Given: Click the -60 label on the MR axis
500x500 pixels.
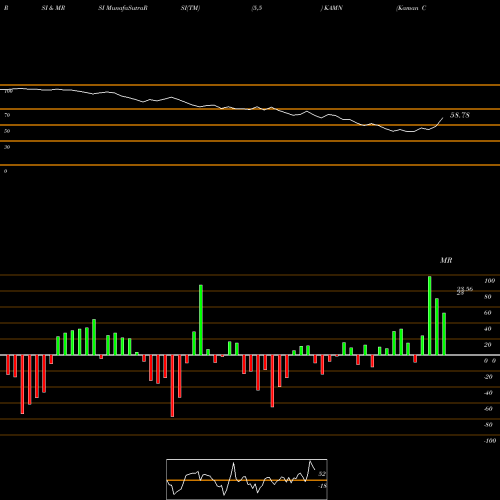Looking at the screenshot, I should coord(488,409).
